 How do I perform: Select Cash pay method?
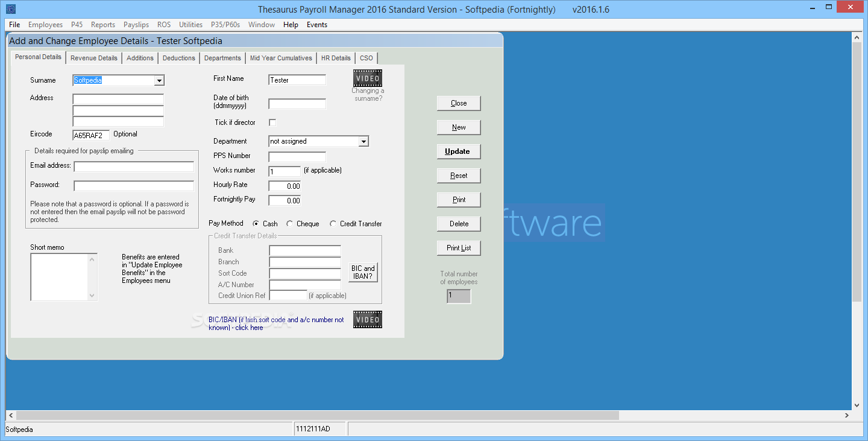[x=256, y=224]
